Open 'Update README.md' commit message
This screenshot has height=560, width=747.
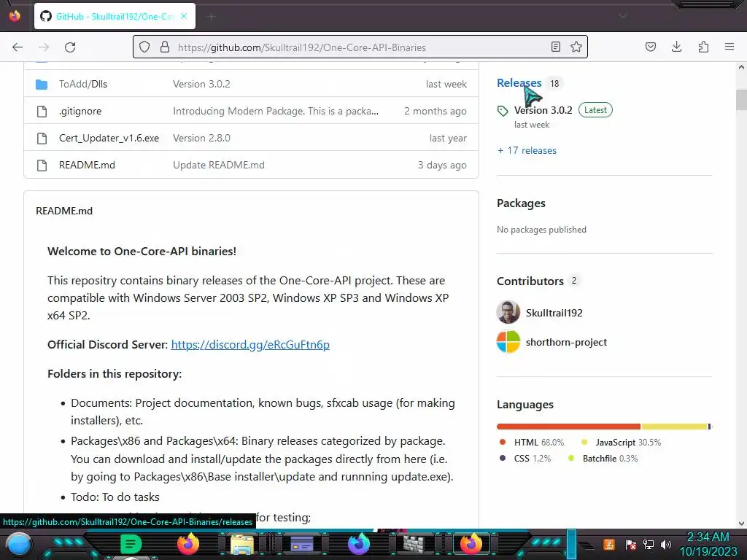(x=219, y=166)
